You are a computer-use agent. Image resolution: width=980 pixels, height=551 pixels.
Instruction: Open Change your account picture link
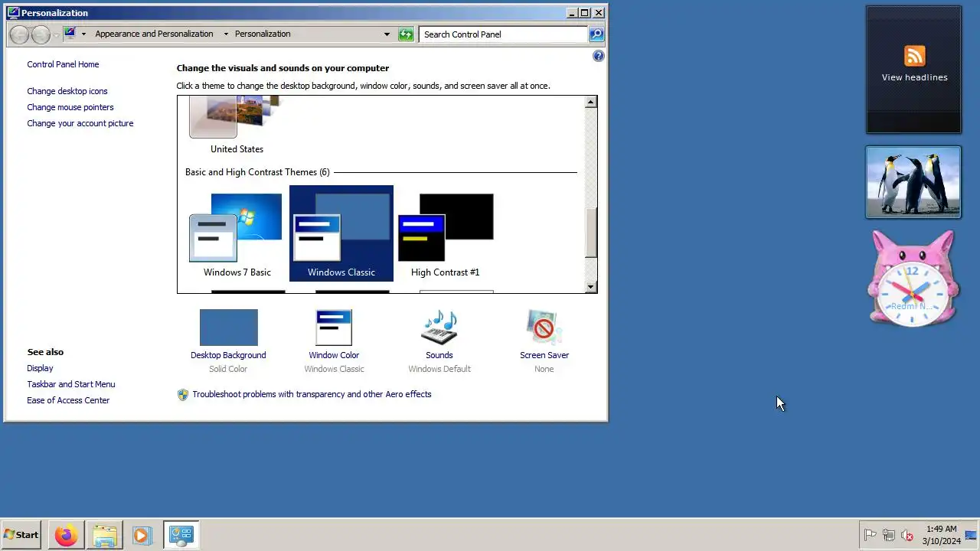coord(80,123)
